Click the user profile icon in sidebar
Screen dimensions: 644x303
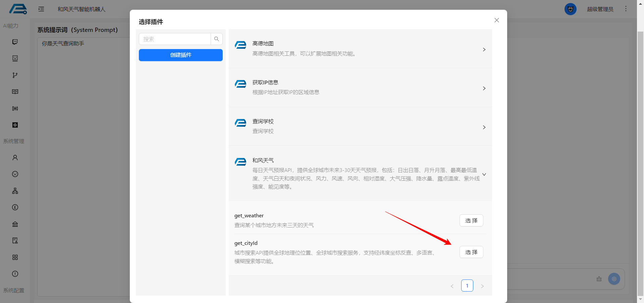15,158
